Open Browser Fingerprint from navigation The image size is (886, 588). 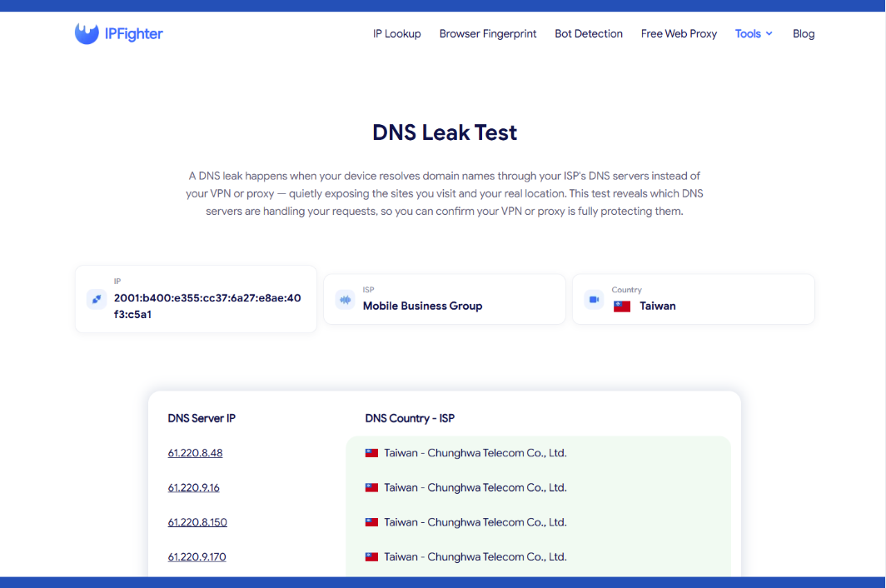[x=488, y=34]
